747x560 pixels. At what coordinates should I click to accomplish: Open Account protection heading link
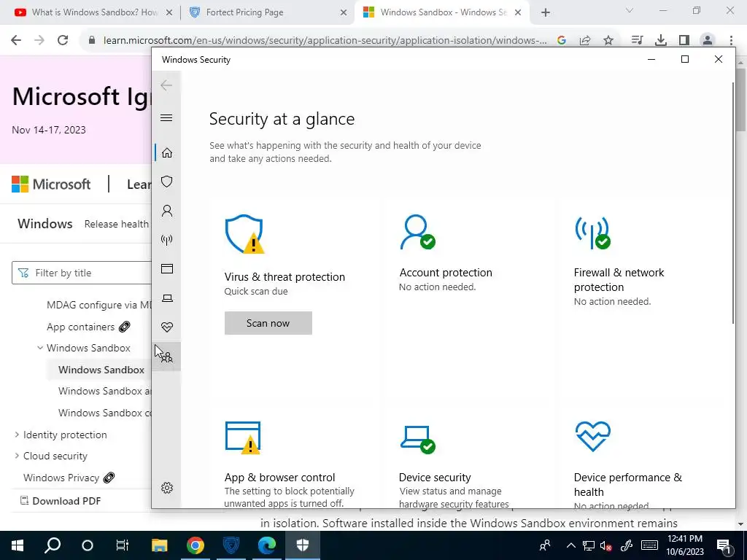(x=446, y=273)
